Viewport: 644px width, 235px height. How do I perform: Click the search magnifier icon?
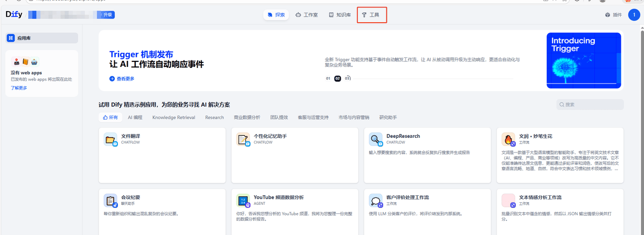coord(562,105)
